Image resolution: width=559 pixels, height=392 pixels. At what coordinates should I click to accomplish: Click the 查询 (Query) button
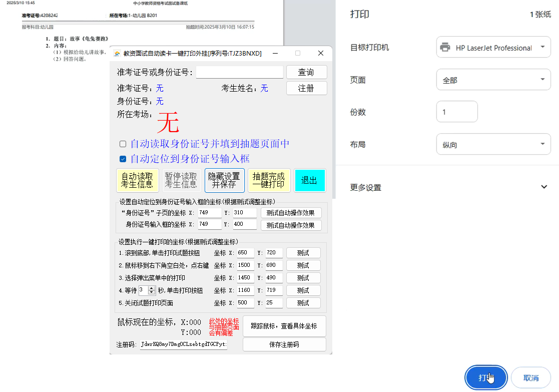point(306,72)
